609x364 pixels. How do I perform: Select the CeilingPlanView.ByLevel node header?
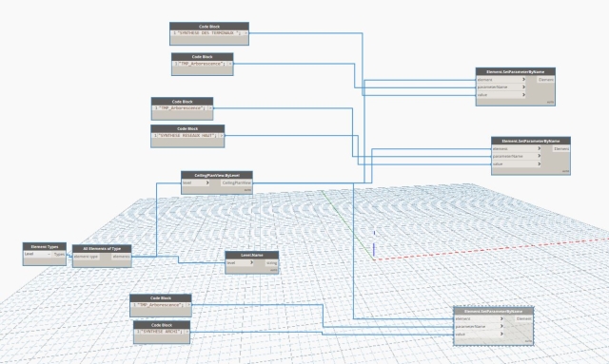pos(217,175)
